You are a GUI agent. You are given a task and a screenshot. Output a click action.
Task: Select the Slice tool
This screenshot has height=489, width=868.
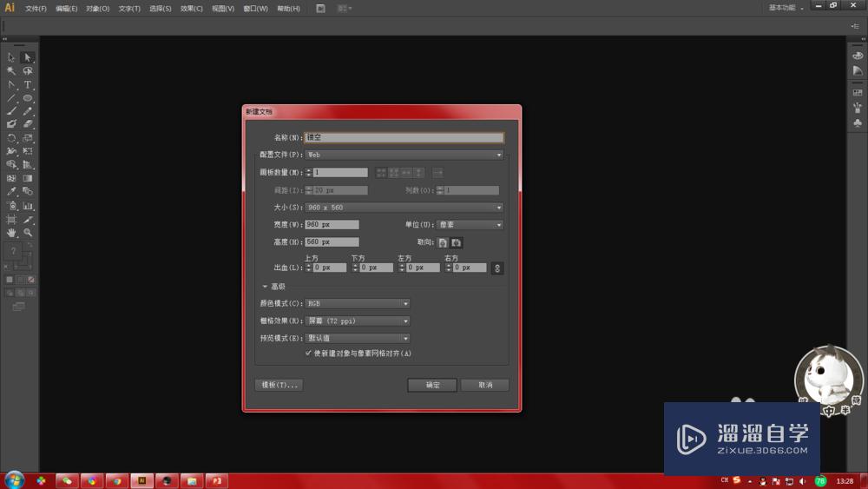(28, 220)
